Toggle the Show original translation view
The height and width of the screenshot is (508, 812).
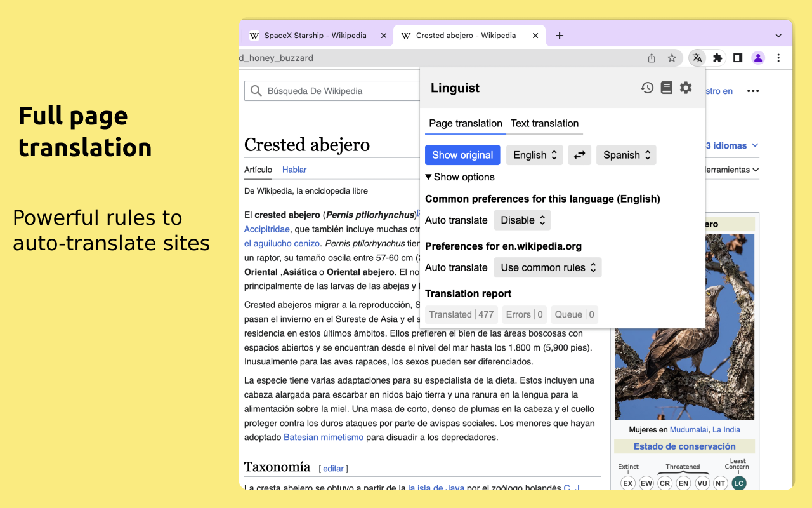click(462, 155)
